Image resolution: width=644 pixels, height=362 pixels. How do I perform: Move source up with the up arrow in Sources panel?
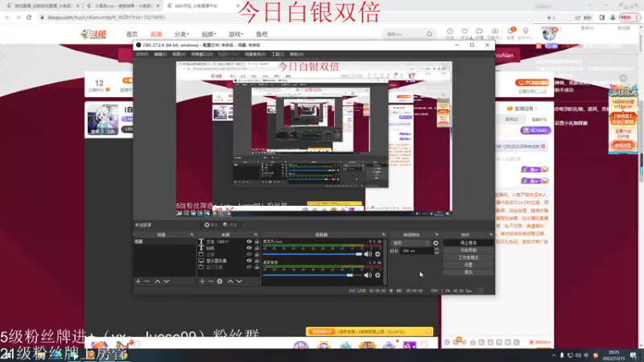point(230,281)
